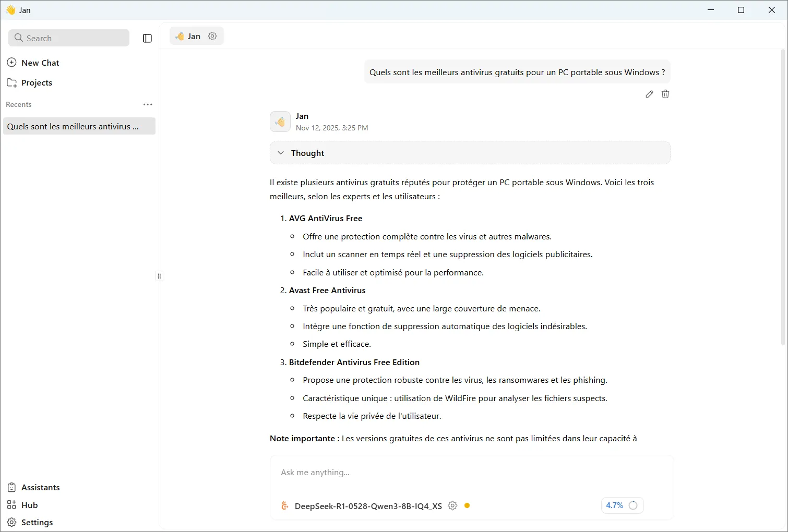Open the Jan chat settings gear
Viewport: 788px width, 532px height.
click(212, 36)
